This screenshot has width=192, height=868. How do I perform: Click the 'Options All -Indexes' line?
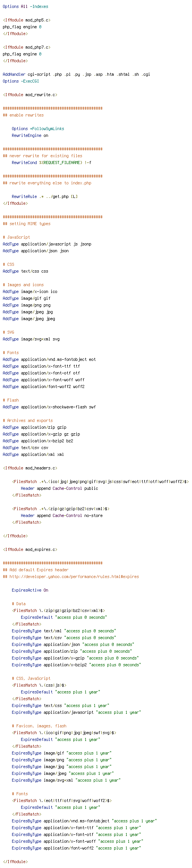tap(25, 7)
